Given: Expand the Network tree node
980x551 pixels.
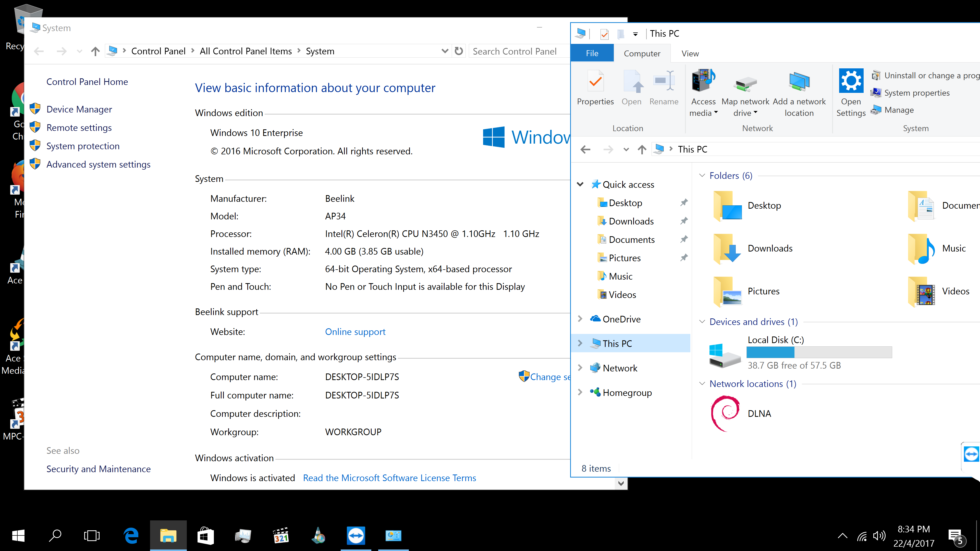Looking at the screenshot, I should pos(580,368).
